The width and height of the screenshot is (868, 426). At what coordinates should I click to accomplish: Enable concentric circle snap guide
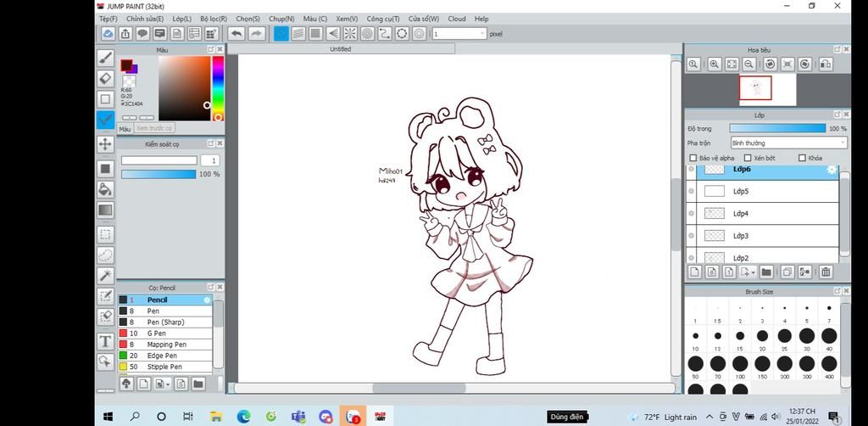click(368, 34)
